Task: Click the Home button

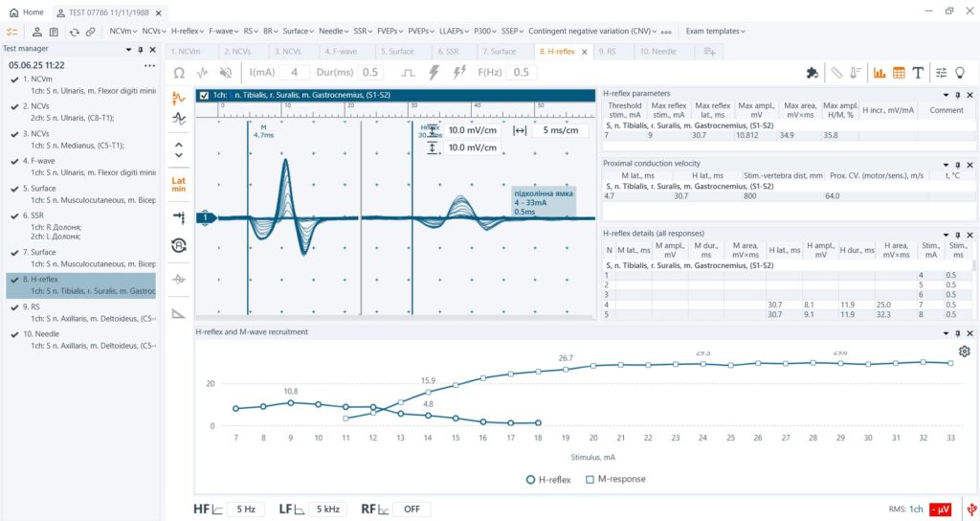Action: pos(27,11)
